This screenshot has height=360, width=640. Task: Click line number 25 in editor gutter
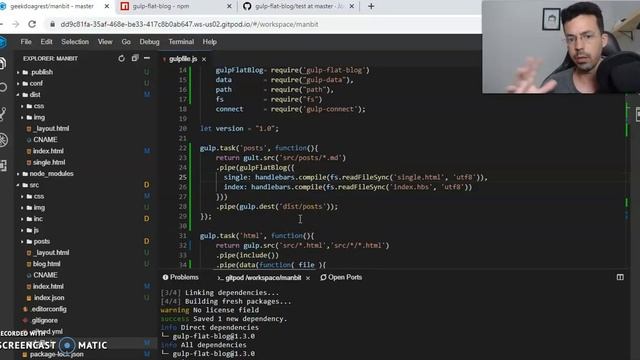[182, 177]
